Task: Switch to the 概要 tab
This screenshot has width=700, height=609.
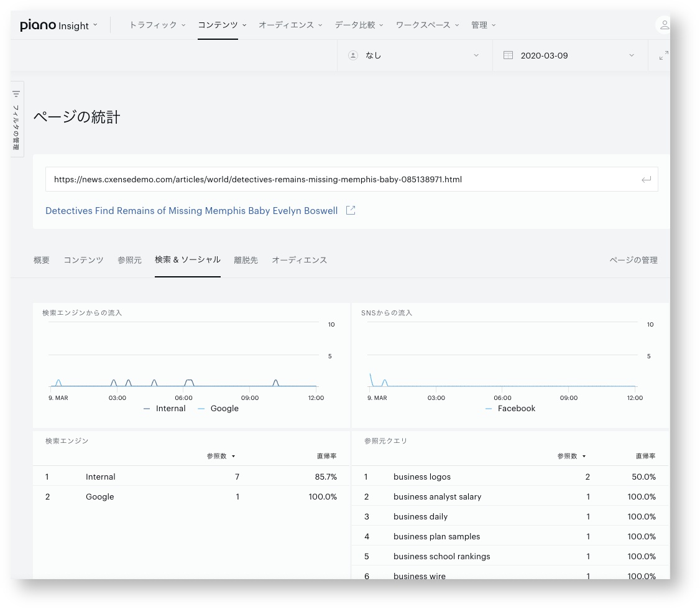Action: coord(42,260)
